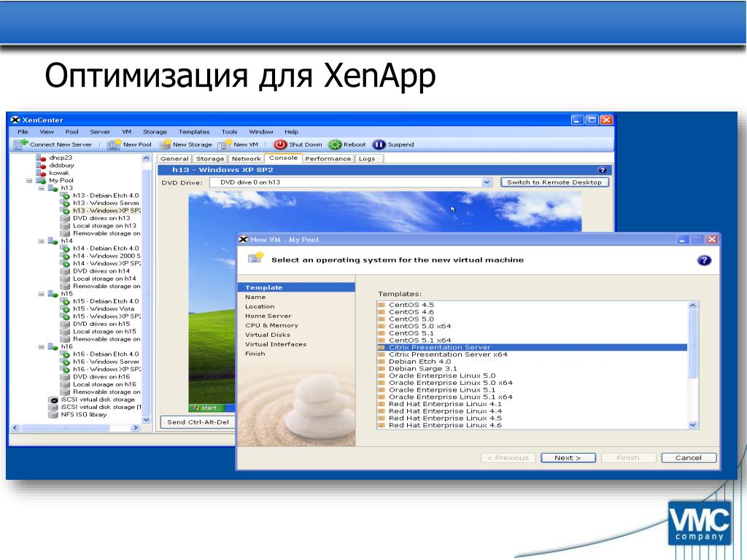The width and height of the screenshot is (747, 560).
Task: Select the kowak server icon
Action: (41, 173)
